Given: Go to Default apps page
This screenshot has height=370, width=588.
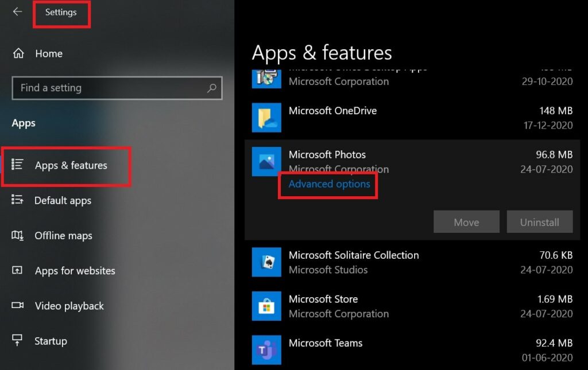Looking at the screenshot, I should [x=63, y=201].
